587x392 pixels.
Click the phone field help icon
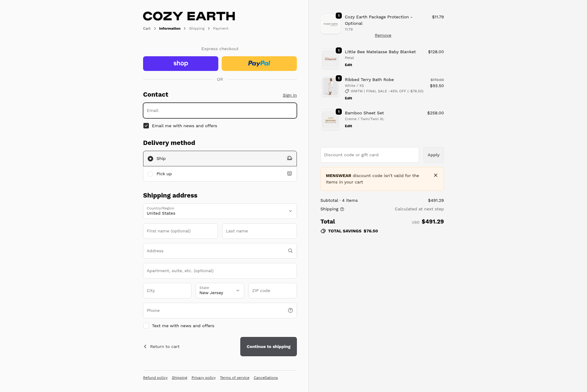(x=290, y=310)
